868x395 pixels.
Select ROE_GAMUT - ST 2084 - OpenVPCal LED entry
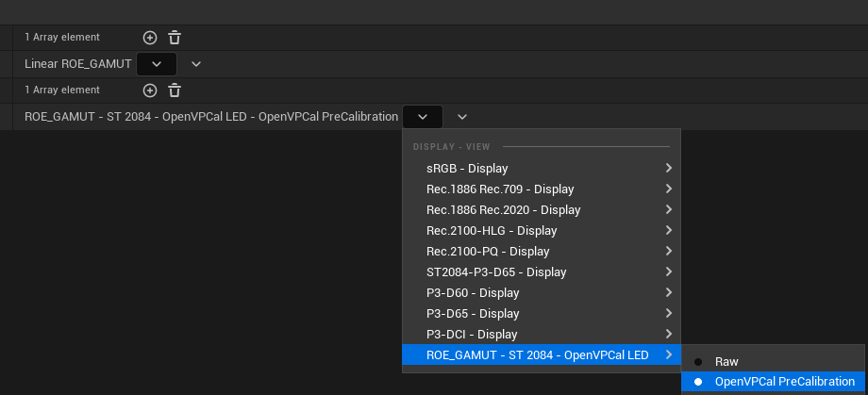542,355
